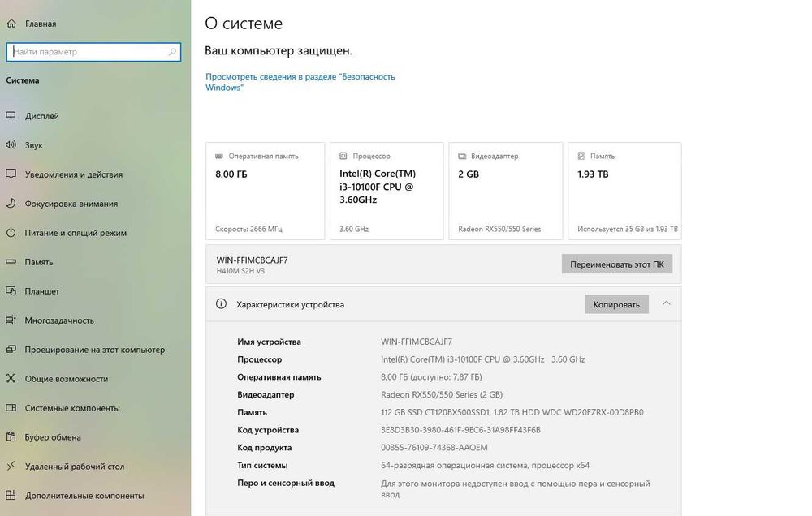Viewport: 812px width, 516px height.
Task: Click the Оперативная память 8,00 ГБ card
Action: click(x=266, y=191)
